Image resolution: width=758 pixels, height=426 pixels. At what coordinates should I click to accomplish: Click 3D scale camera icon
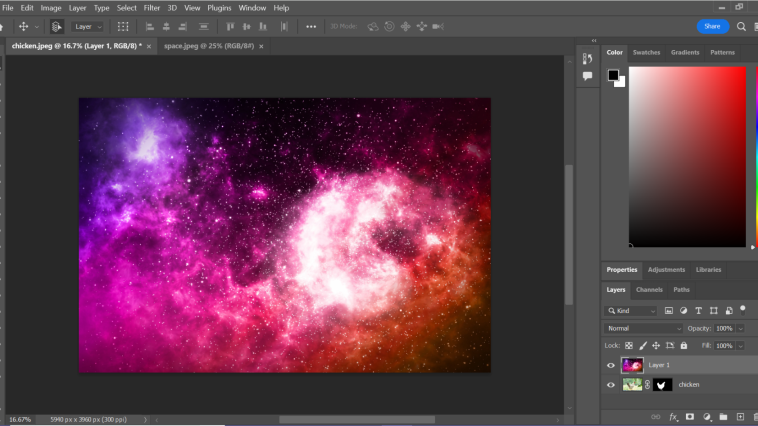point(438,27)
